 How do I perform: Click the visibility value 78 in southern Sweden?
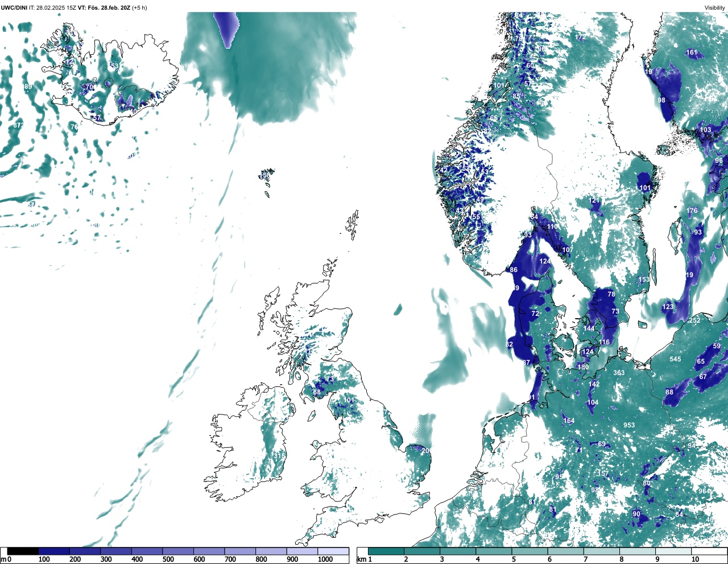coord(611,294)
